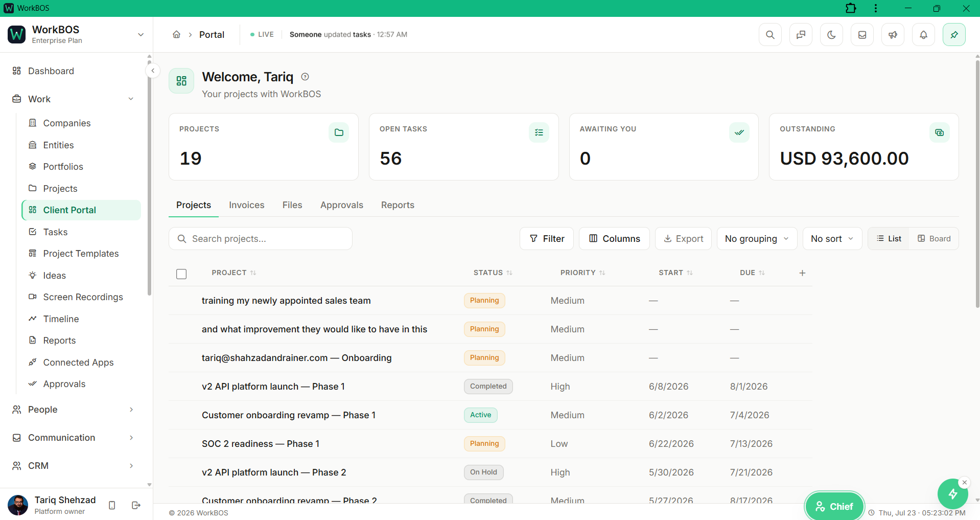Sort by the DUE column header
This screenshot has height=520, width=980.
(x=752, y=273)
